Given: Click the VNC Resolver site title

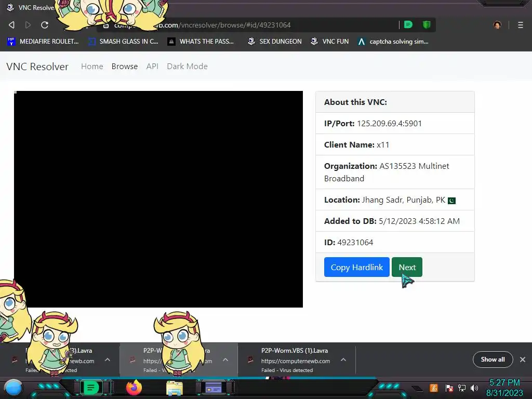Looking at the screenshot, I should point(37,66).
